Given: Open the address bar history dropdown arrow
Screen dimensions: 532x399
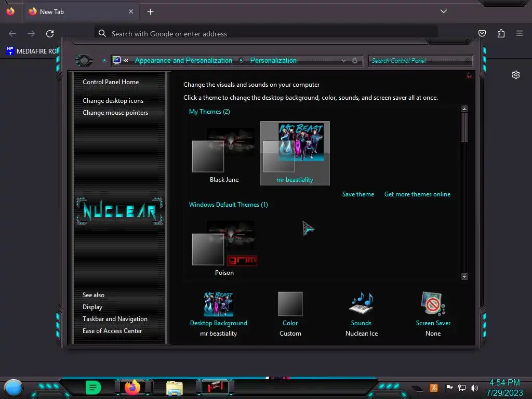Looking at the screenshot, I should 344,61.
